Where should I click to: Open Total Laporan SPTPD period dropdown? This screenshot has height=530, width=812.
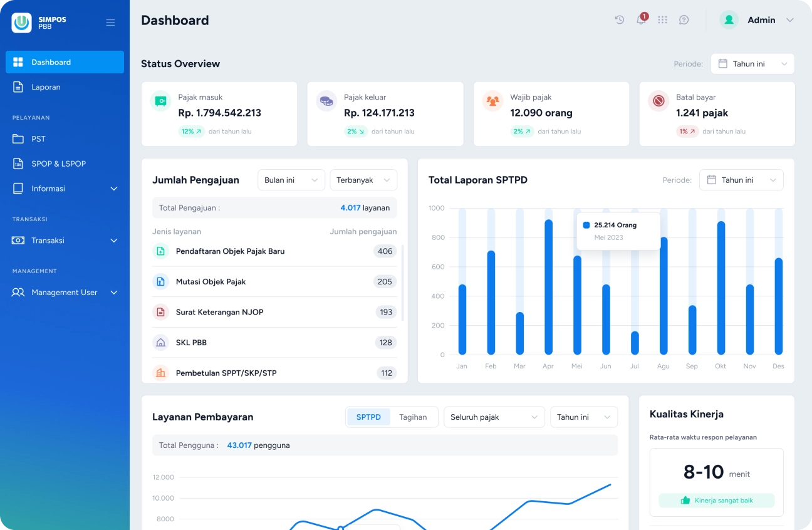(x=741, y=180)
